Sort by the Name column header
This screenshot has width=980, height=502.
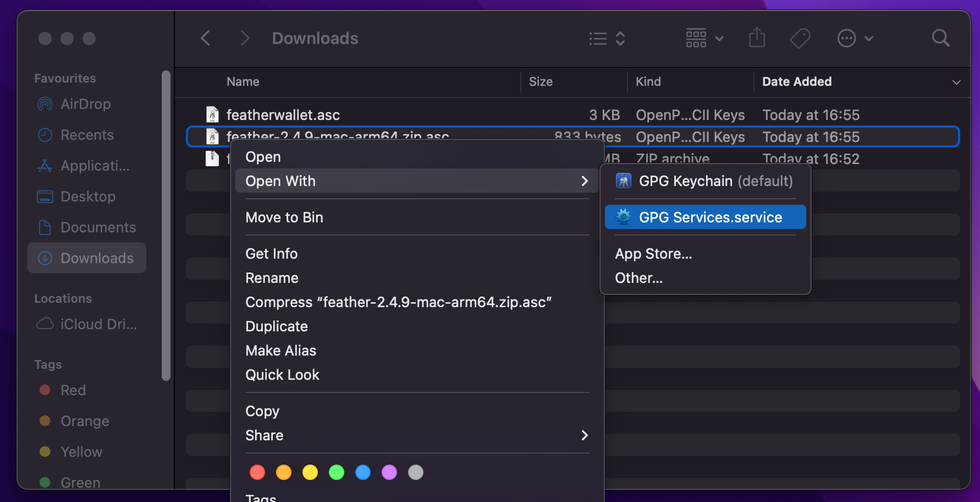pos(243,81)
